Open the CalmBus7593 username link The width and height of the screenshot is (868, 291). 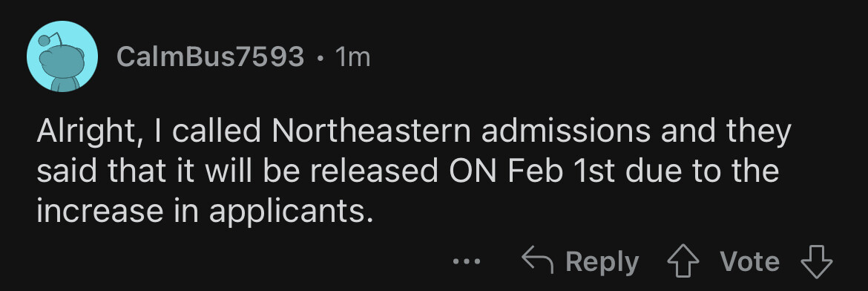211,57
